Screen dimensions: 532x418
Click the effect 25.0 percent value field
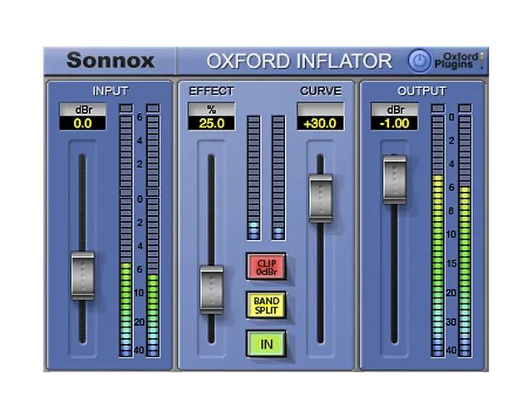(x=211, y=124)
